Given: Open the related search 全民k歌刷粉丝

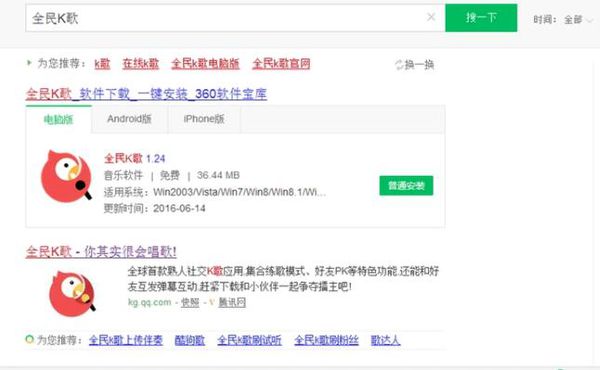Looking at the screenshot, I should click(x=326, y=340).
